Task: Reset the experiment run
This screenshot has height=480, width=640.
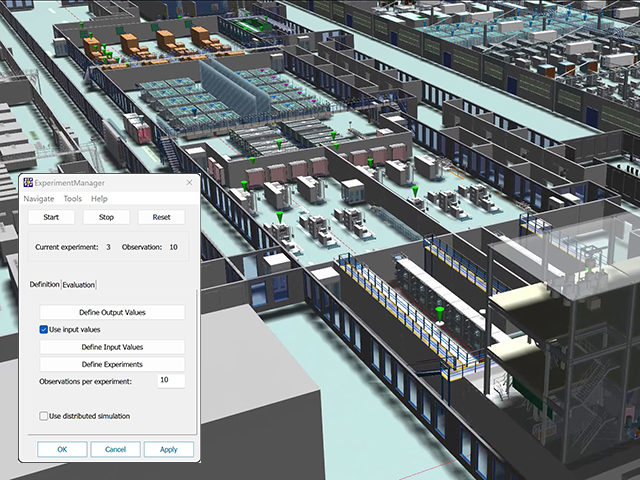Action: 161,217
